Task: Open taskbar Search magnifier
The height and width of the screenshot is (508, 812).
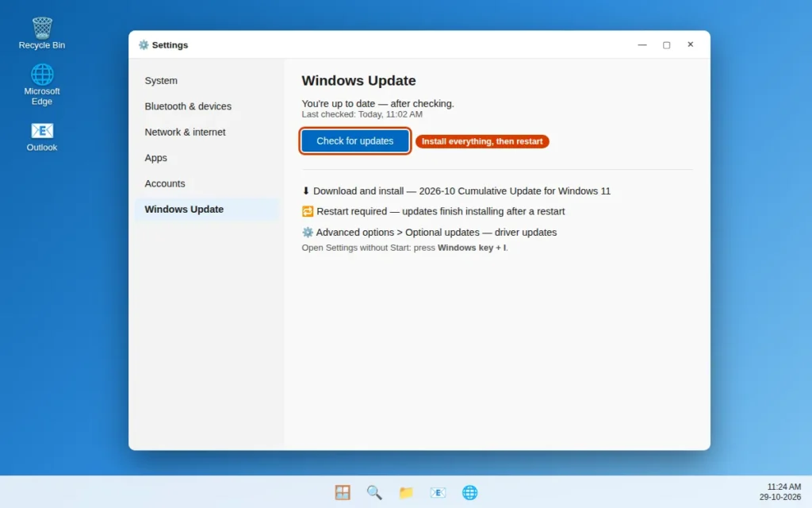Action: click(x=374, y=492)
